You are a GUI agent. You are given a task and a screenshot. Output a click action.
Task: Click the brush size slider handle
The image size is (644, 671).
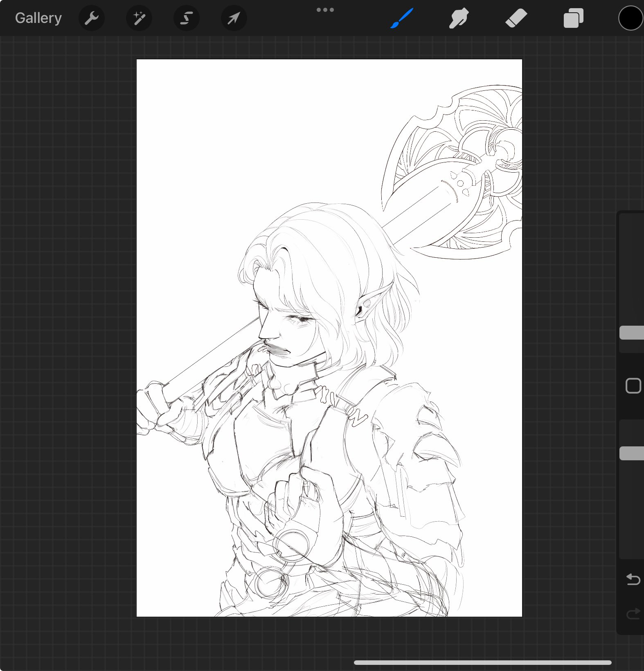click(x=632, y=333)
